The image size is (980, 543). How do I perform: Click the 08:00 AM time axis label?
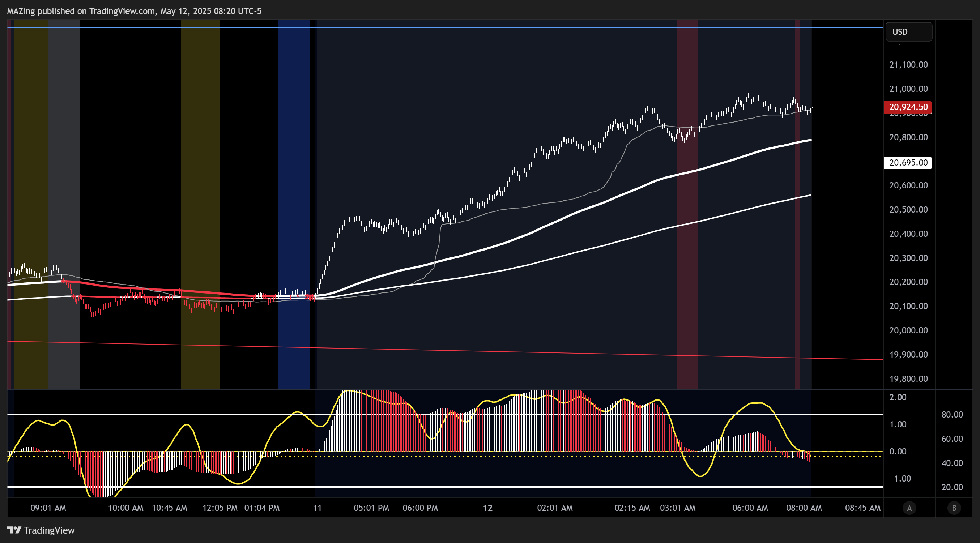click(x=804, y=508)
